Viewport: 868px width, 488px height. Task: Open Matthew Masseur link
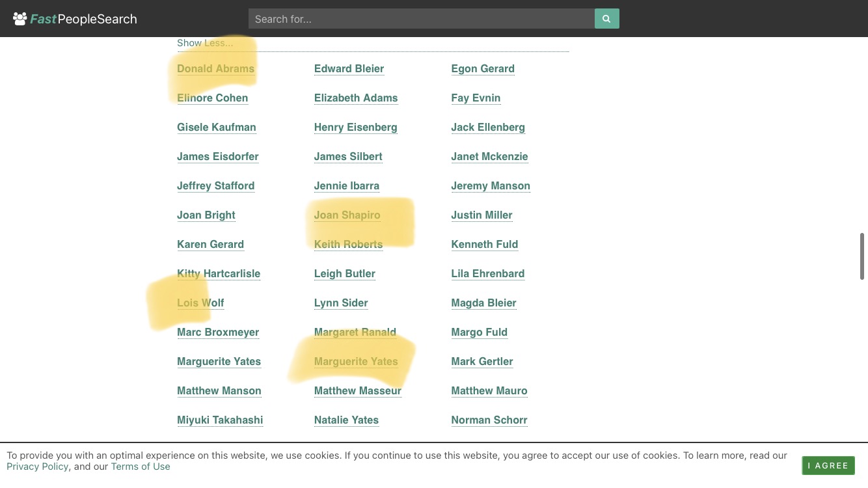(357, 390)
